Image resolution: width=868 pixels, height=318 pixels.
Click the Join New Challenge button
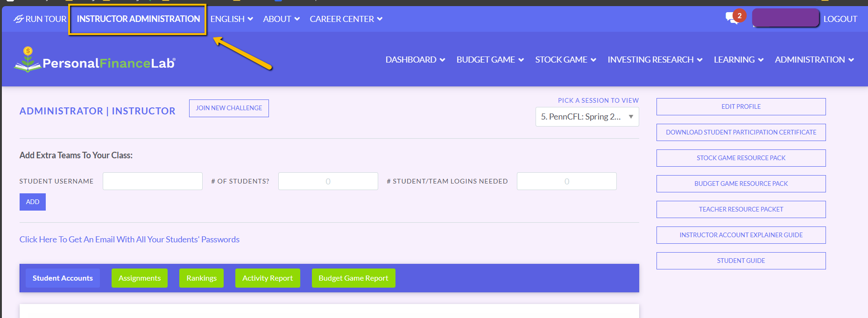click(x=229, y=108)
